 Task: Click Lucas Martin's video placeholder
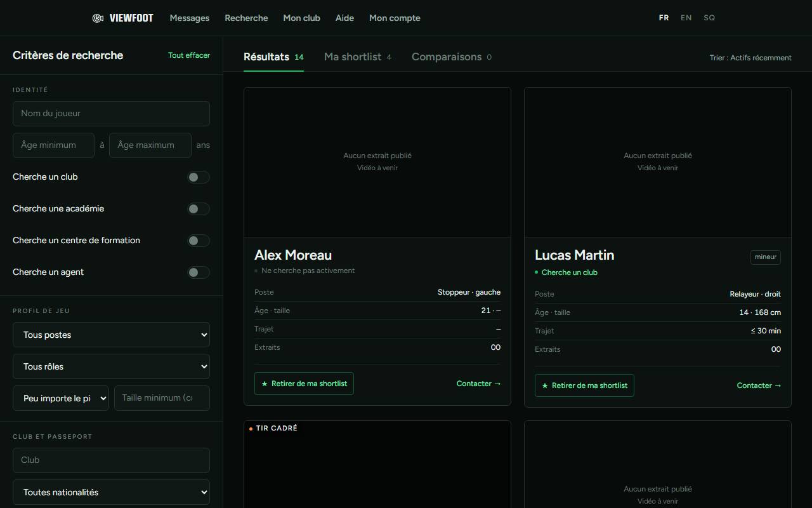658,162
